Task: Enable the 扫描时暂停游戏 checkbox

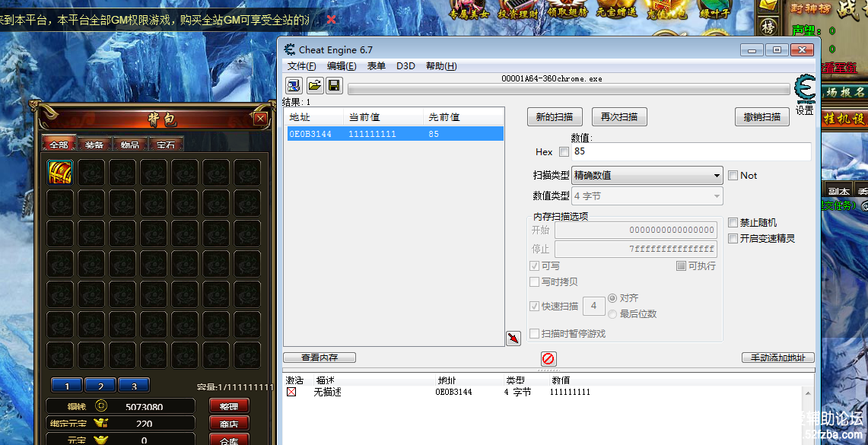Action: click(x=534, y=334)
